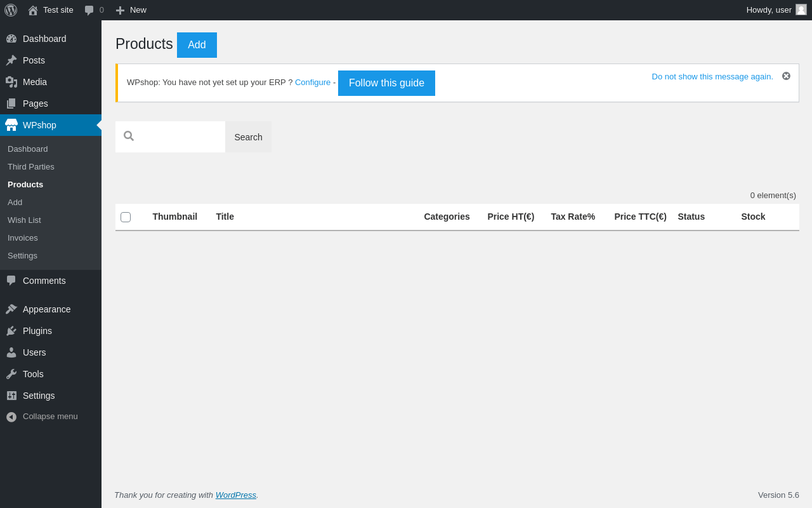Open the Configure ERP link

(313, 83)
